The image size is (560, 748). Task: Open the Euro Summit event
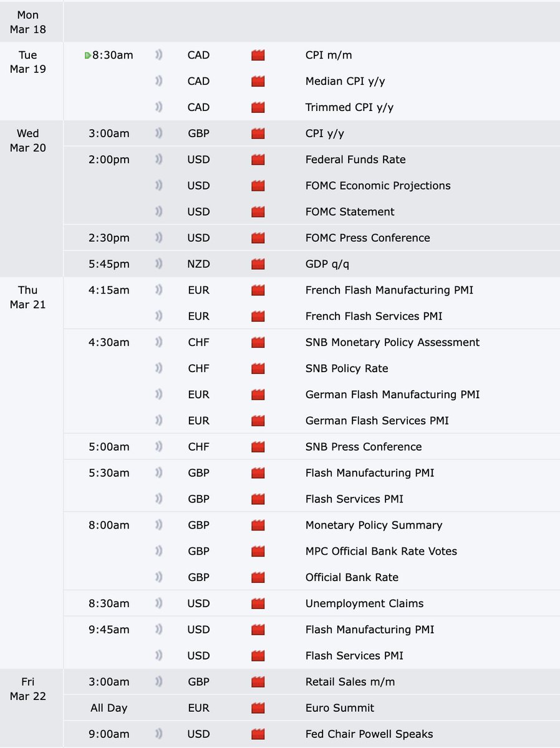340,708
